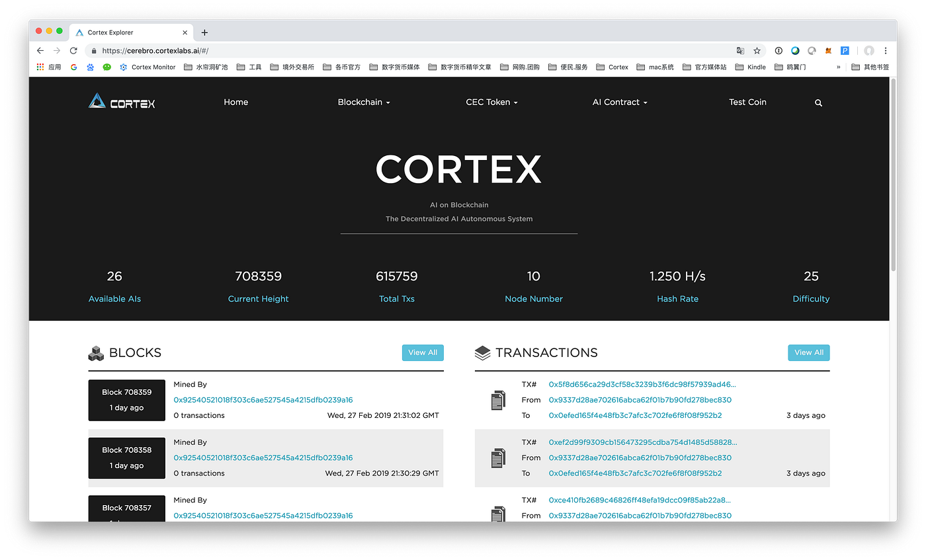Image resolution: width=926 pixels, height=560 pixels.
Task: Open the To address of TX 0x5f8d656c
Action: [635, 416]
